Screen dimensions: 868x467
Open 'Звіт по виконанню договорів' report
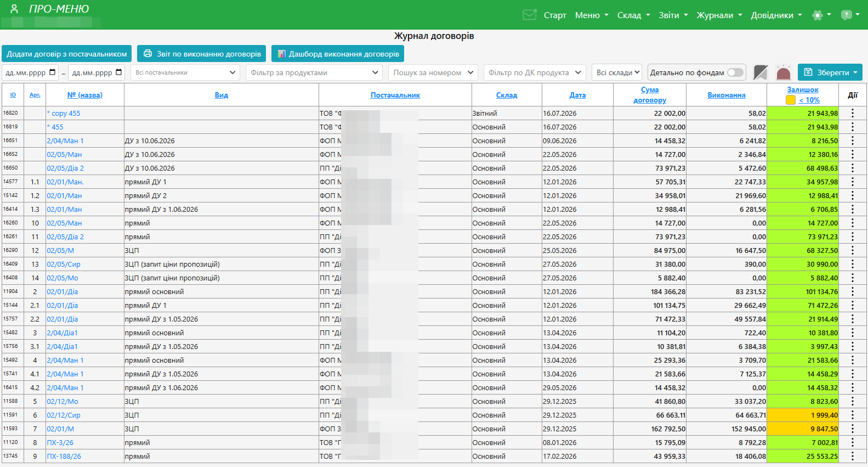201,54
